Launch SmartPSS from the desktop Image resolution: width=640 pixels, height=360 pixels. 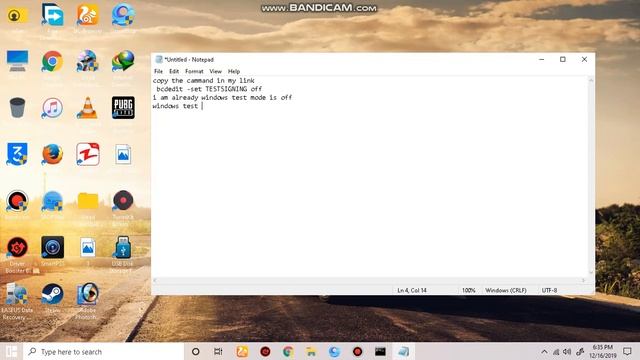click(52, 247)
